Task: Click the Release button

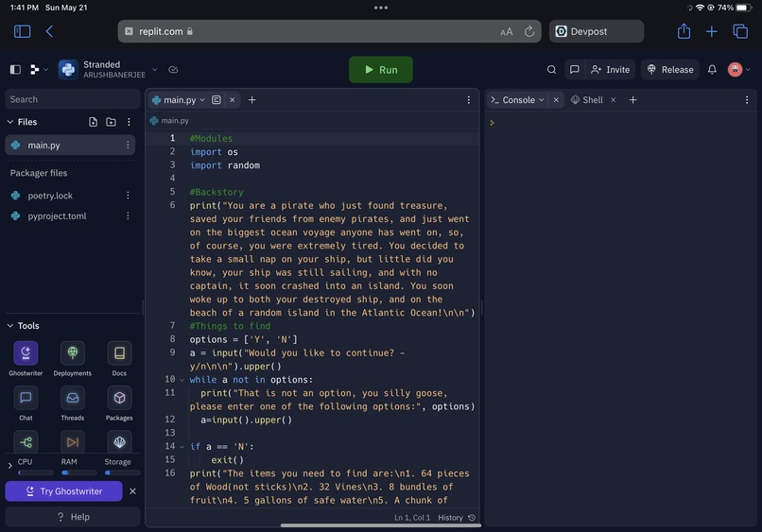Action: (670, 70)
